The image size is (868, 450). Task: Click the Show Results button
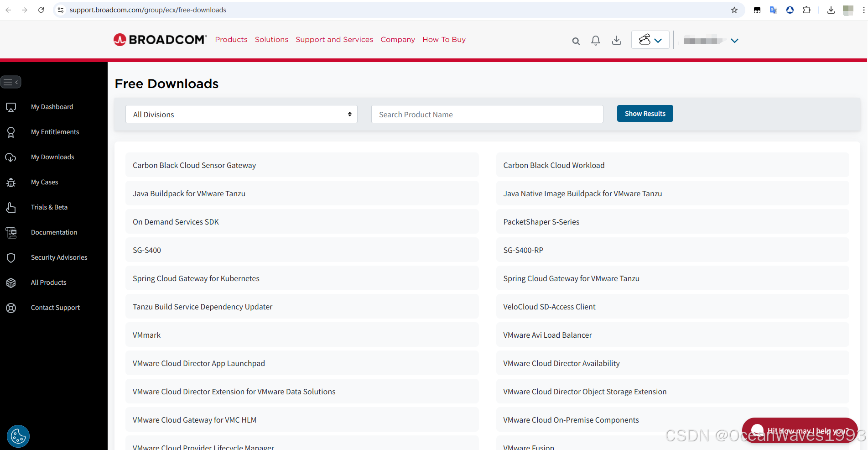[645, 114]
